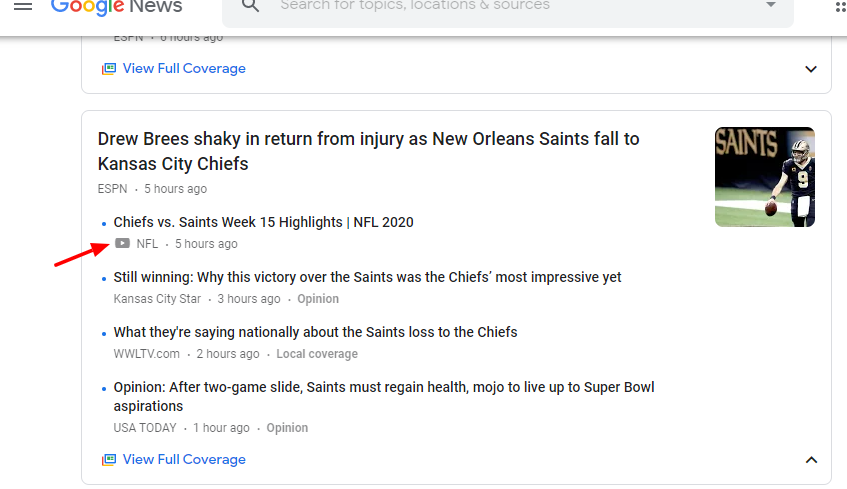Open Opinion: After two-game slide article
Image resolution: width=847 pixels, height=489 pixels.
[x=384, y=397]
